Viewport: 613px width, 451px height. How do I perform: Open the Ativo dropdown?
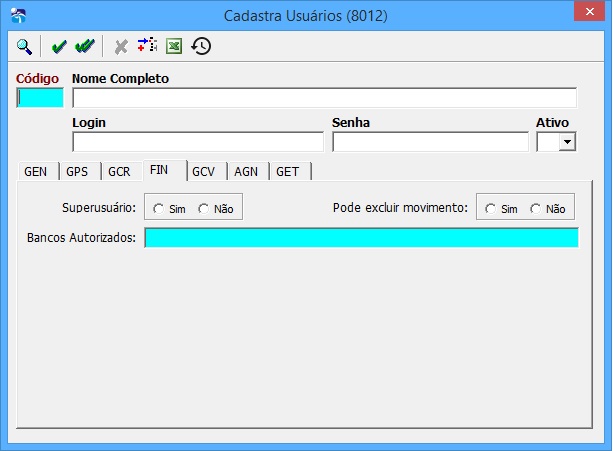tap(567, 142)
